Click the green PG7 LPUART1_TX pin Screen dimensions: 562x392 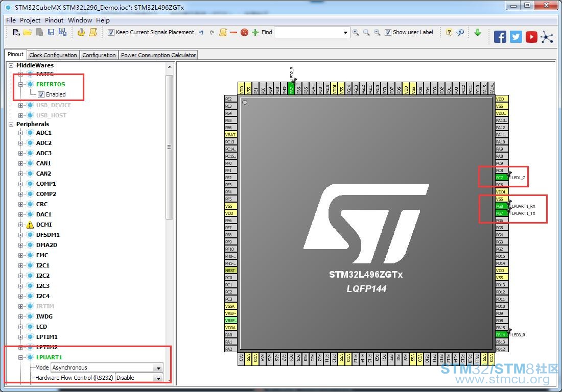[501, 213]
